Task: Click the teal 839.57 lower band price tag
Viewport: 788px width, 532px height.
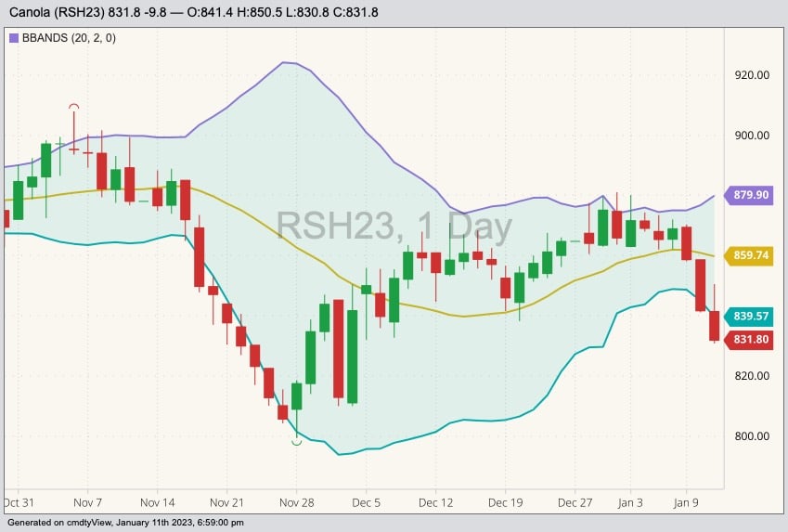Action: 751,316
